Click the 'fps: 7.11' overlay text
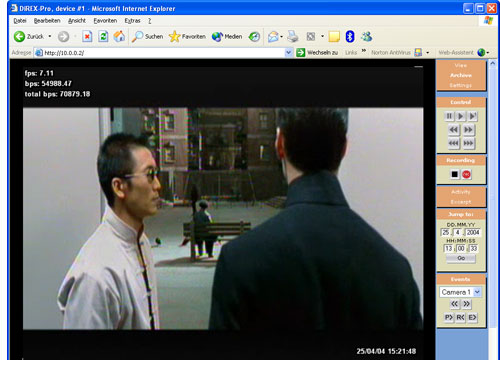Image resolution: width=500 pixels, height=370 pixels. (x=39, y=73)
